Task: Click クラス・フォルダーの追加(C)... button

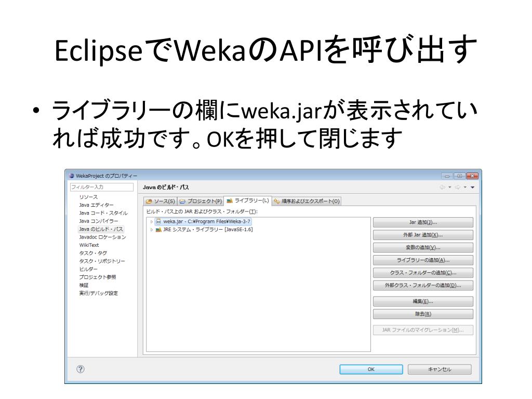Action: 423,273
